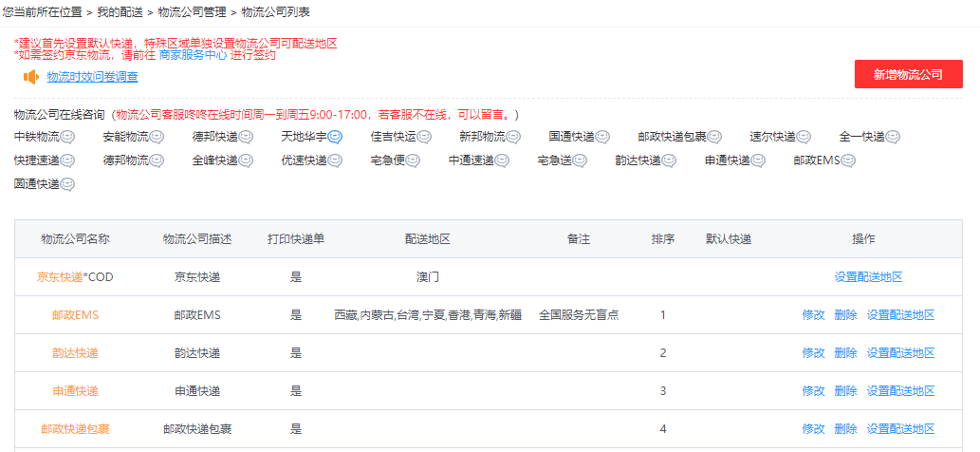980x452 pixels.
Task: Open chat icon next to 中铁物流
Action: point(67,137)
